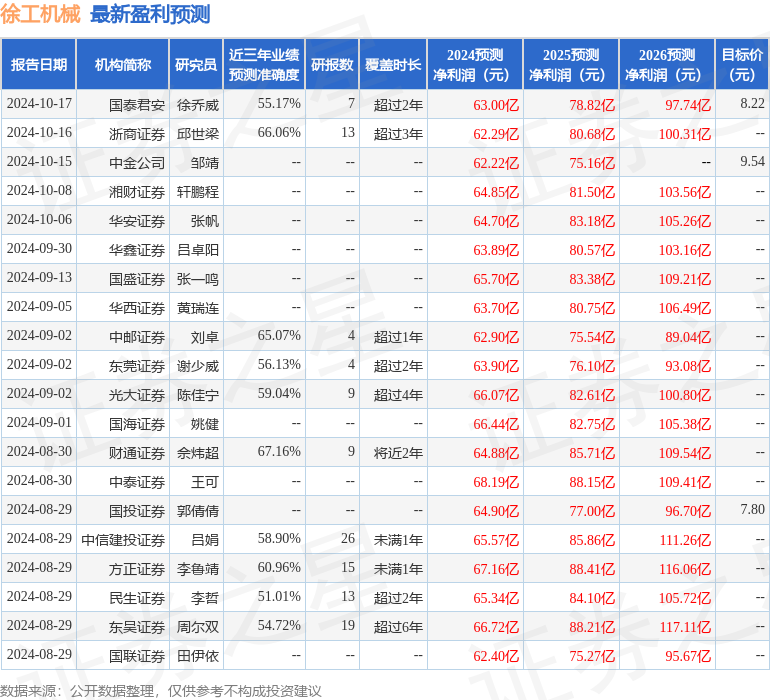The height and width of the screenshot is (700, 770).
Task: Click the date 2024-10-17
Action: tap(39, 103)
